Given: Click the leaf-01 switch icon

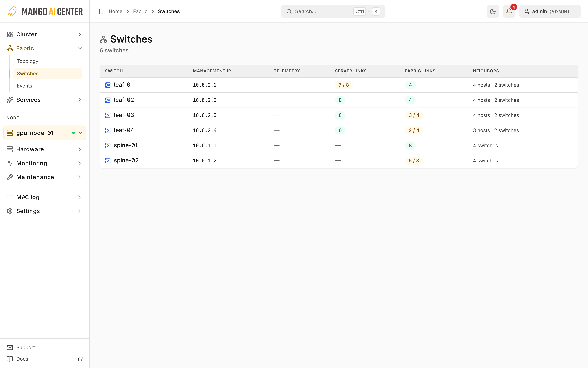Looking at the screenshot, I should 108,85.
